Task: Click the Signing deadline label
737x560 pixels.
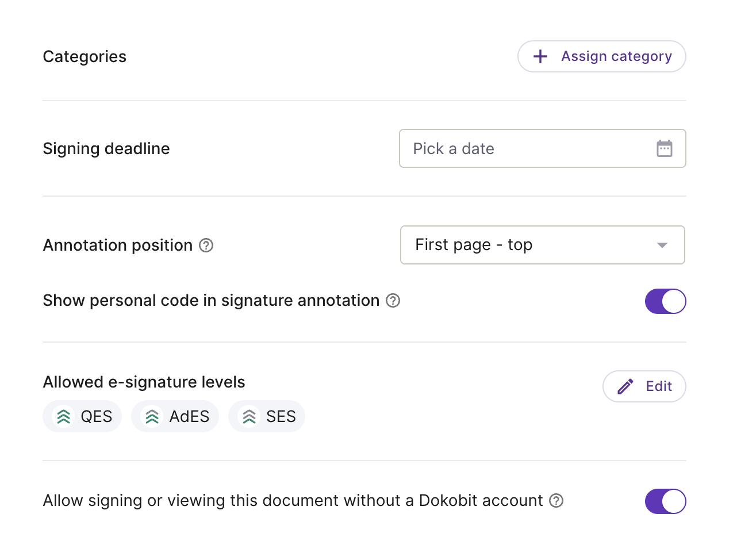Action: tap(106, 148)
